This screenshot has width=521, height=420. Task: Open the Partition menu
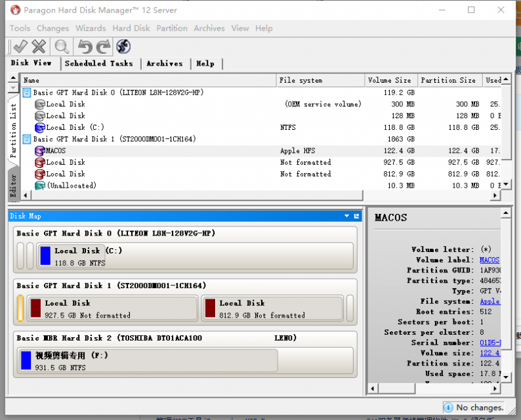pos(172,28)
